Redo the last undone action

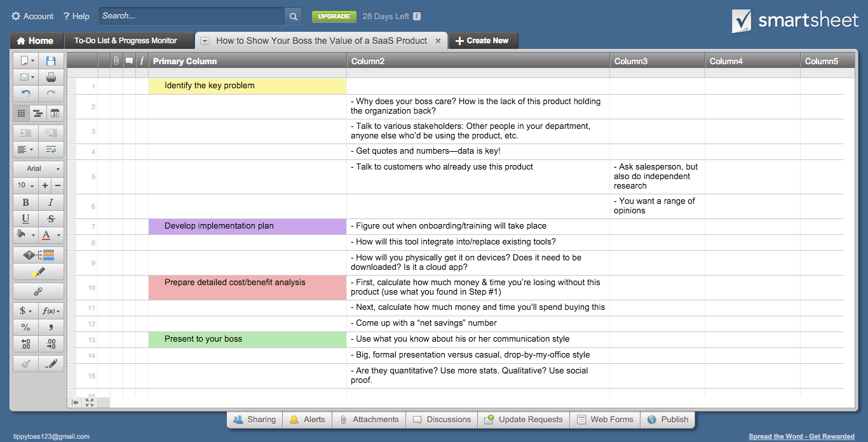coord(51,94)
